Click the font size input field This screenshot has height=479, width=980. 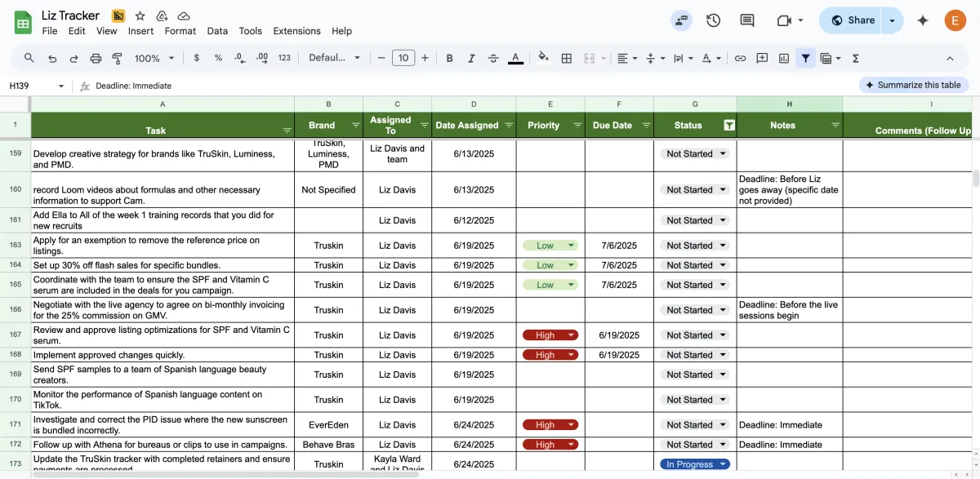coord(403,58)
